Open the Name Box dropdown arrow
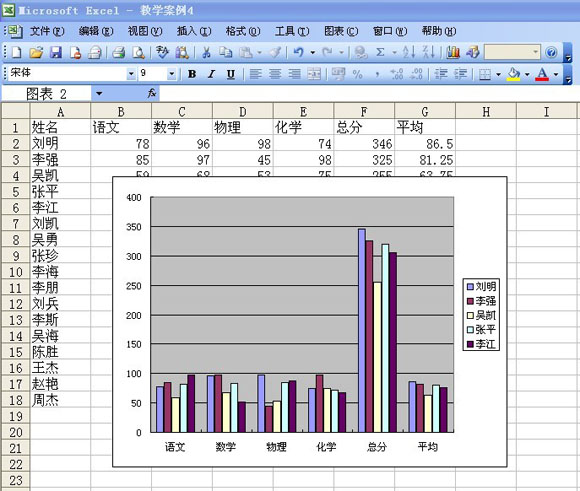Viewport: 580px width, 491px height. coord(99,94)
